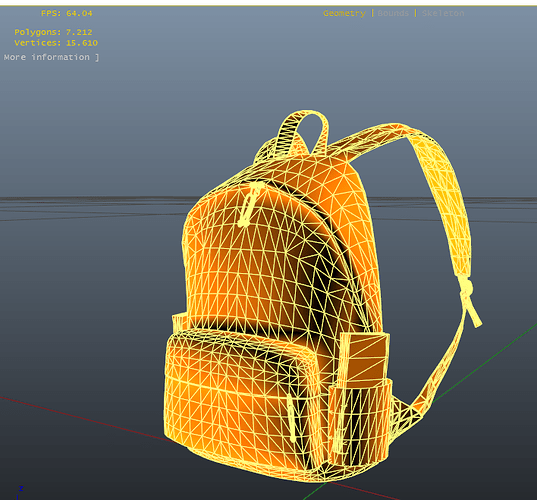Switch to the Bounds view mode
Screen dimensions: 537x500
(x=393, y=13)
